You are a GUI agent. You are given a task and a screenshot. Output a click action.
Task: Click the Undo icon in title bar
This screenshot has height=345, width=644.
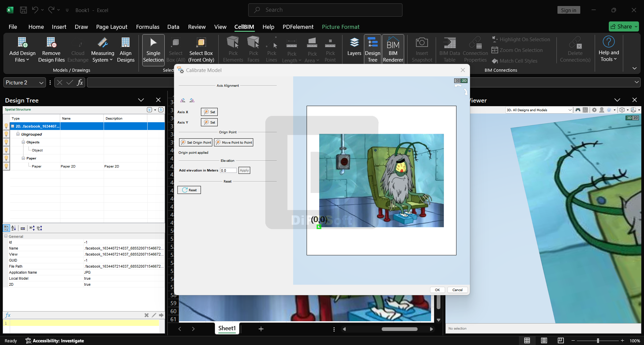pyautogui.click(x=35, y=10)
